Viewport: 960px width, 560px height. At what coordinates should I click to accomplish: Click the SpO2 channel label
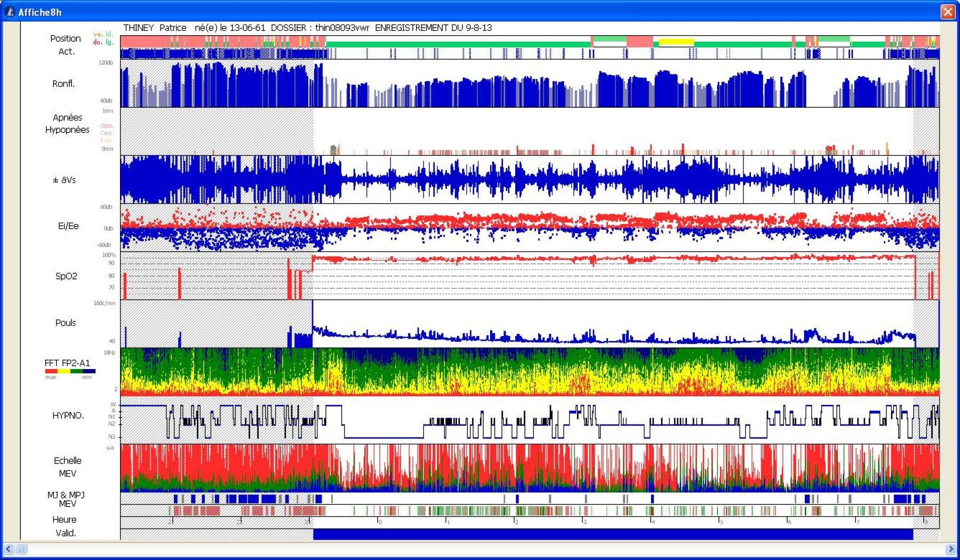66,276
